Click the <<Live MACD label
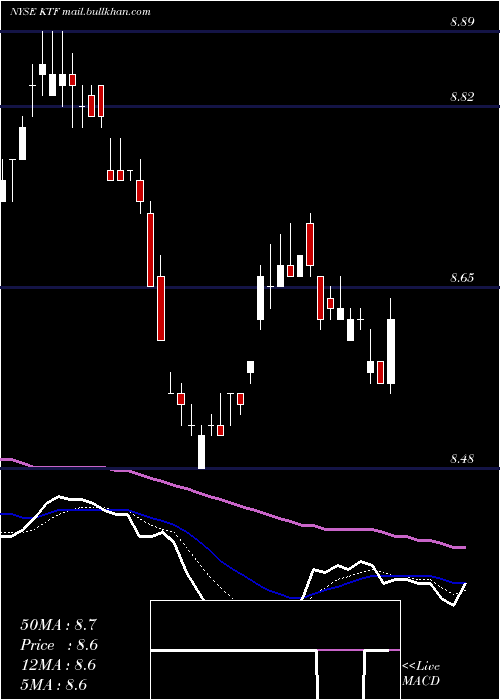 point(421,673)
